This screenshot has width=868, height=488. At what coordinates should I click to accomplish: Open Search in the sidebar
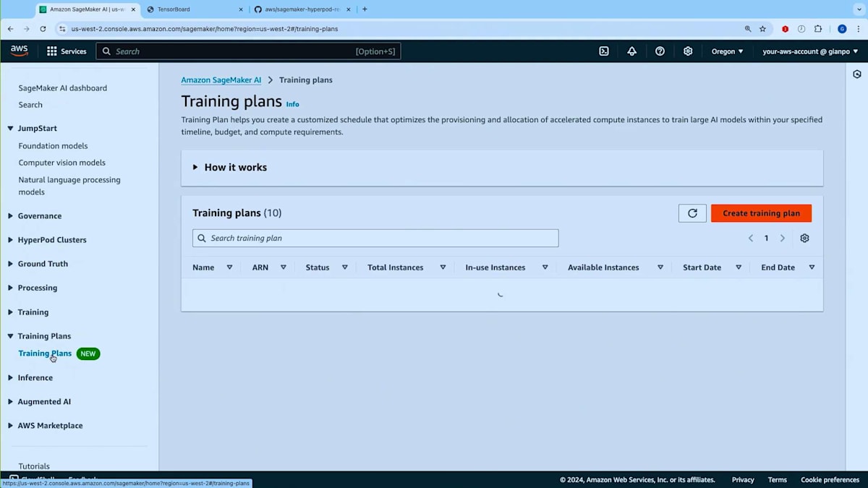(x=30, y=105)
